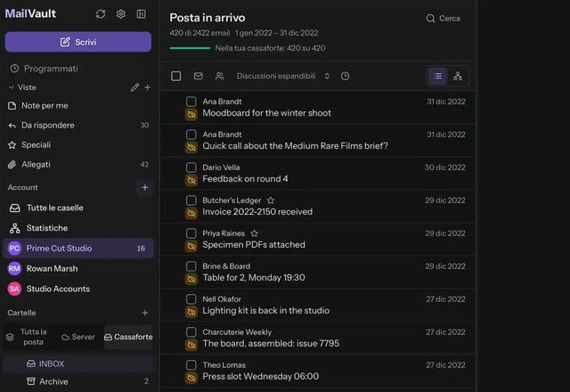Viewport: 570px width, 392px height.
Task: Toggle select-all checkbox in toolbar
Action: pos(176,76)
